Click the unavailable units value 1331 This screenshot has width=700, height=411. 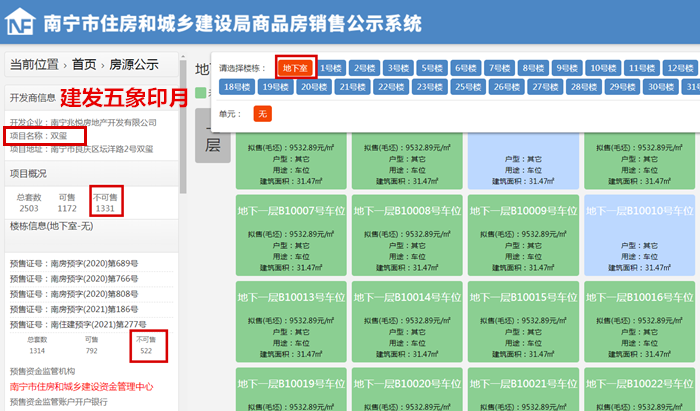(x=105, y=208)
